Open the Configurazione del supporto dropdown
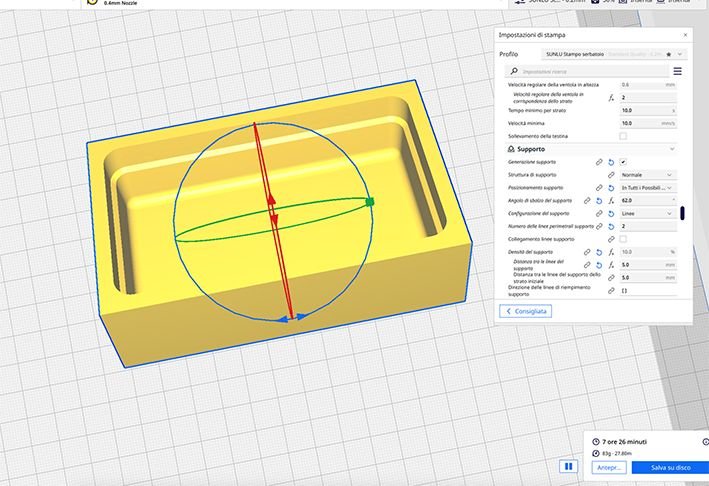This screenshot has height=486, width=709. click(648, 213)
